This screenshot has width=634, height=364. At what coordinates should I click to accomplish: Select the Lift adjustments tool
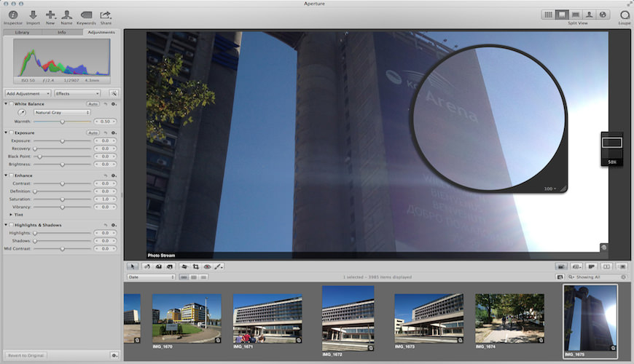coord(159,266)
